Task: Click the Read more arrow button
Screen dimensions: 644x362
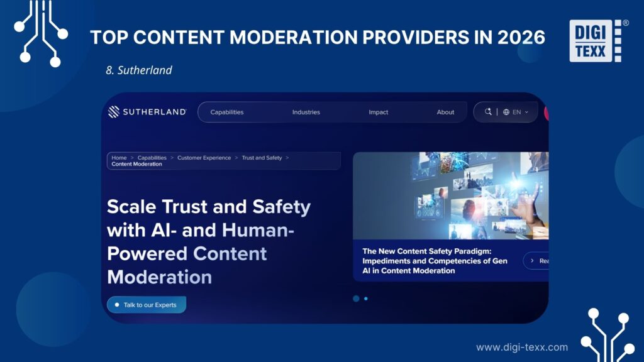Action: tap(536, 261)
